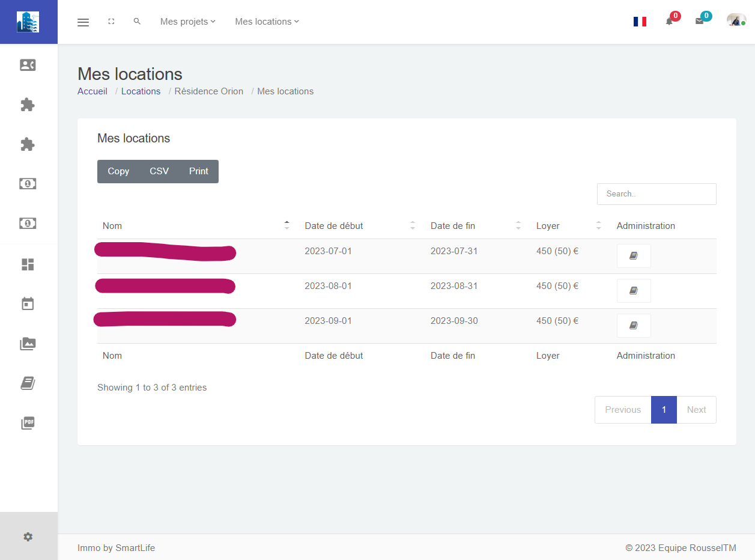Viewport: 755px width, 560px height.
Task: Open details book icon for 2023-07-01 rental
Action: coord(633,256)
